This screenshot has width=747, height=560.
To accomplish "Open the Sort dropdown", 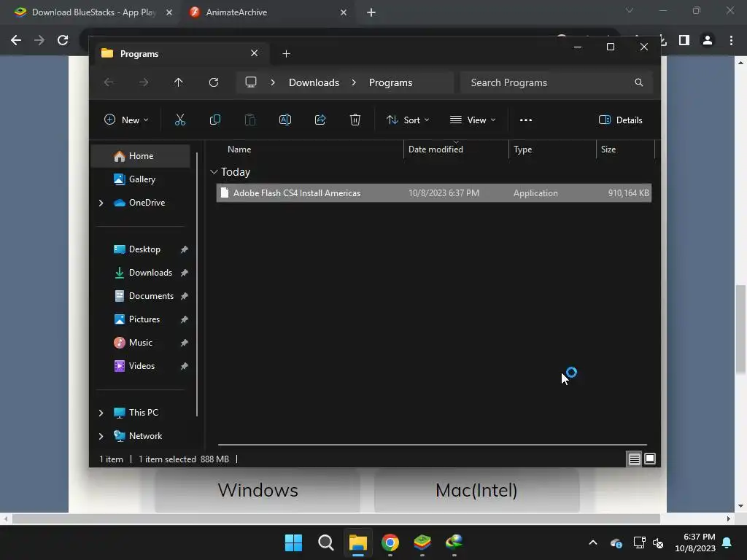I will tap(408, 120).
